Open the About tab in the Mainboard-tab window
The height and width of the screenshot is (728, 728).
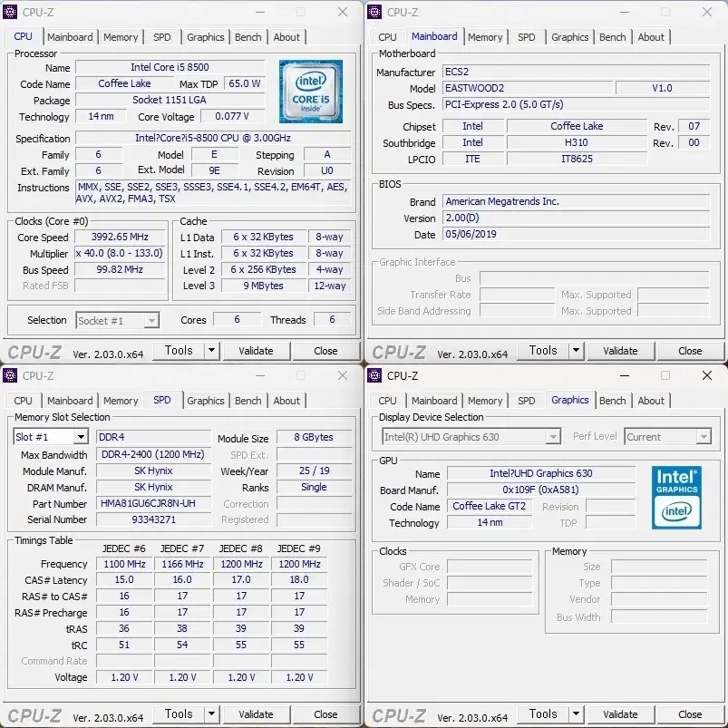tap(651, 37)
